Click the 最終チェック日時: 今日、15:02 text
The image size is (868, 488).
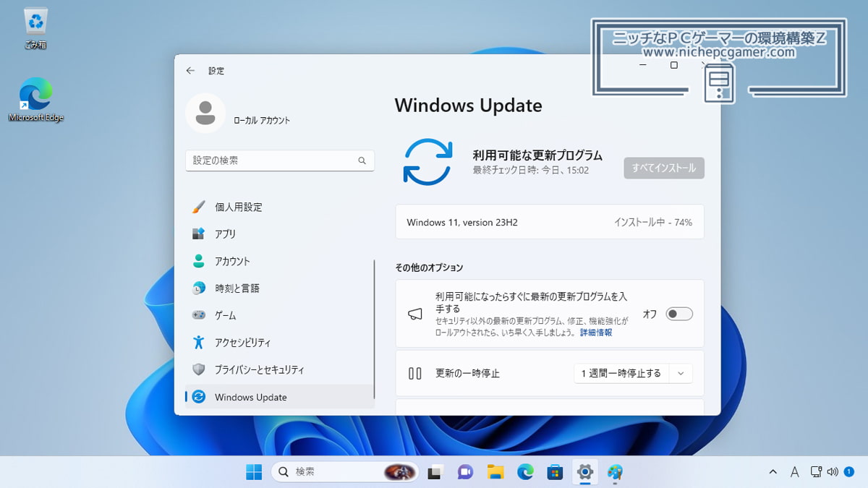tap(530, 171)
